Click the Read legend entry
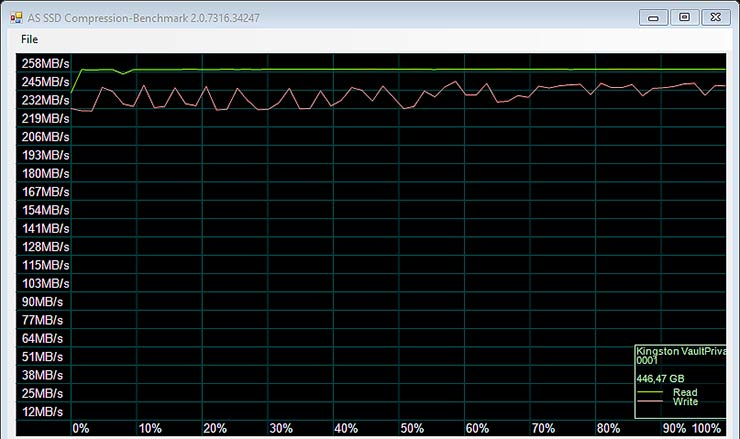Image resolution: width=740 pixels, height=439 pixels. [x=685, y=393]
